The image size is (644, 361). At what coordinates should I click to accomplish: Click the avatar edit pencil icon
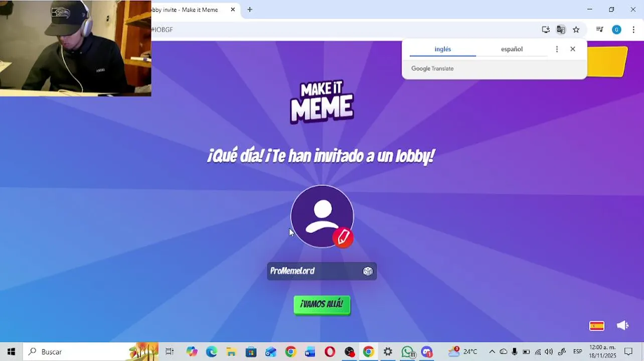(x=343, y=237)
